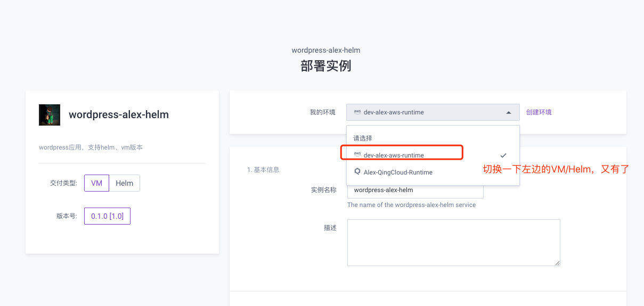The image size is (644, 306).
Task: Click the dropdown caret arrow
Action: tap(509, 112)
